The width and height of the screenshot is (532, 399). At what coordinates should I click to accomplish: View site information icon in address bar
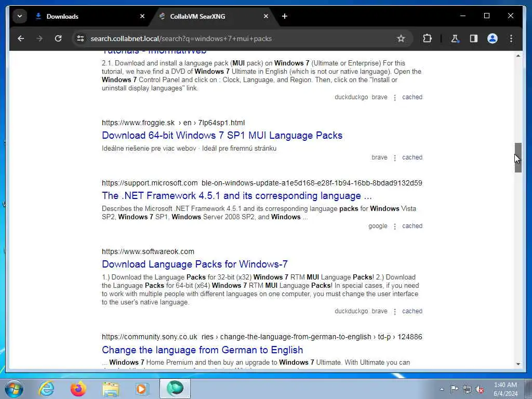[x=81, y=38]
